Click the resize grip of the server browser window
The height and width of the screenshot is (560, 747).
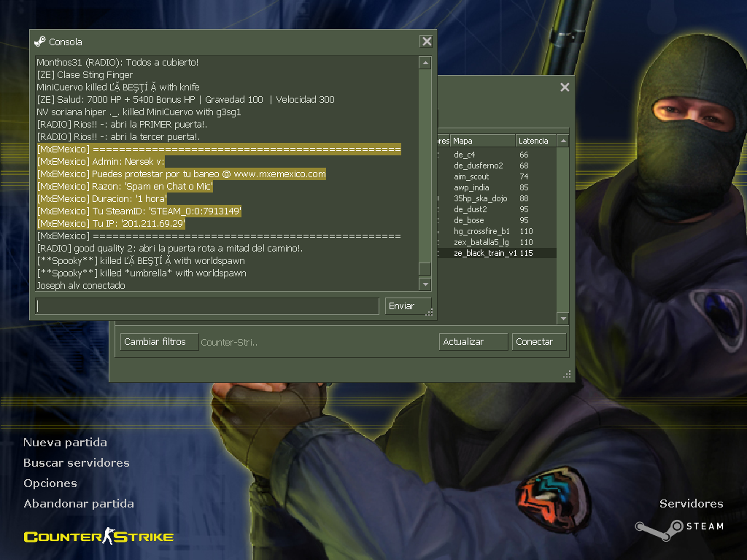pos(567,374)
